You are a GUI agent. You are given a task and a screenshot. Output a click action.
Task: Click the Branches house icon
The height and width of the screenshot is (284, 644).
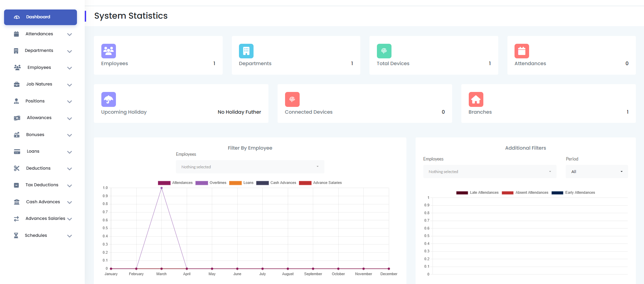(476, 99)
